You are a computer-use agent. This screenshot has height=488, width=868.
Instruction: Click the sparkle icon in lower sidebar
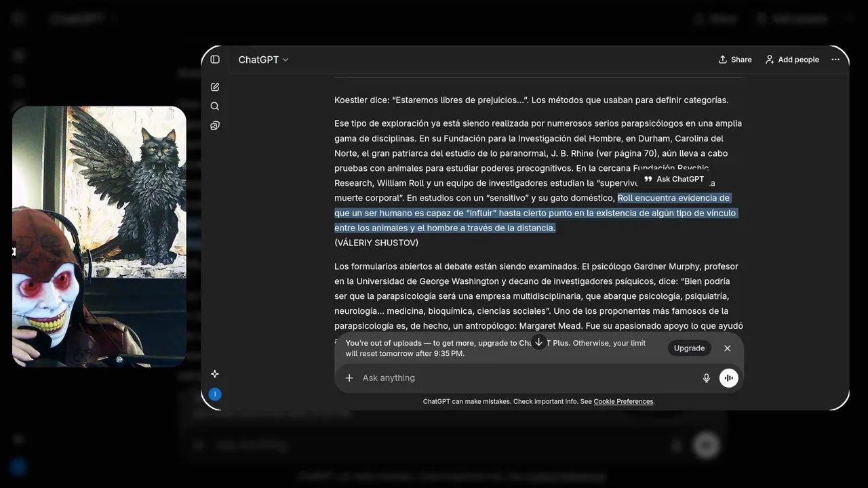pyautogui.click(x=215, y=373)
